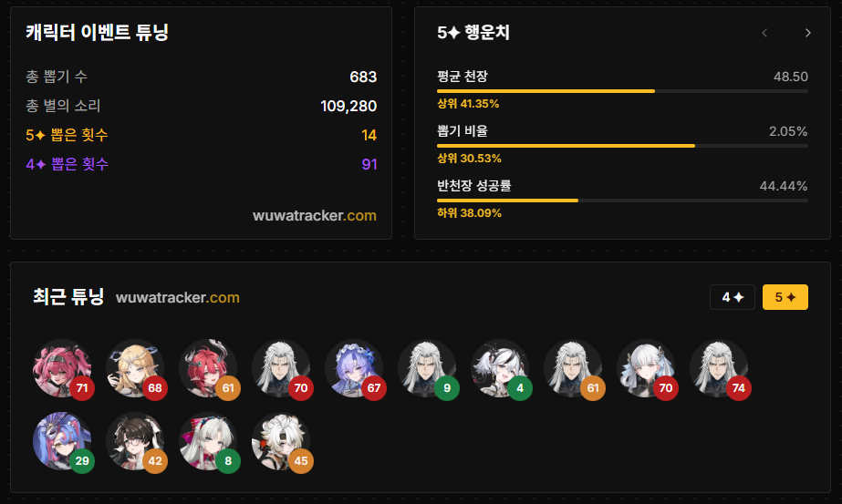
Task: Open wuwatracker.com link in event tuning card
Action: click(315, 215)
